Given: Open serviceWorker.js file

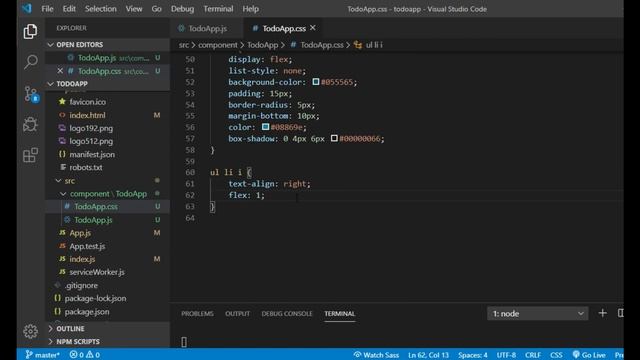Looking at the screenshot, I should 97,272.
